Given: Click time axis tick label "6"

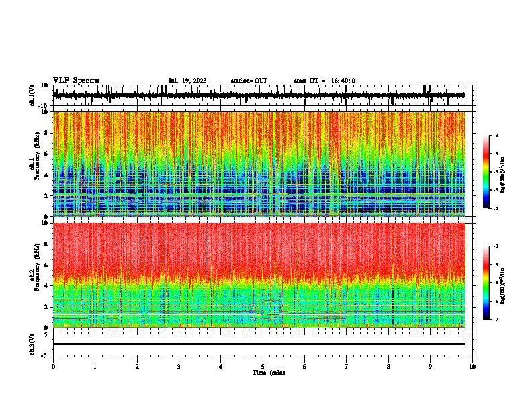Looking at the screenshot, I should (x=305, y=367).
